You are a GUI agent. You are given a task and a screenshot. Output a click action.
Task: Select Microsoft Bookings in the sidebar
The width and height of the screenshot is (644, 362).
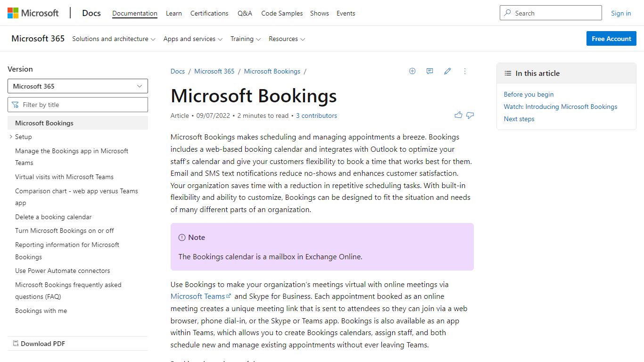coord(78,123)
